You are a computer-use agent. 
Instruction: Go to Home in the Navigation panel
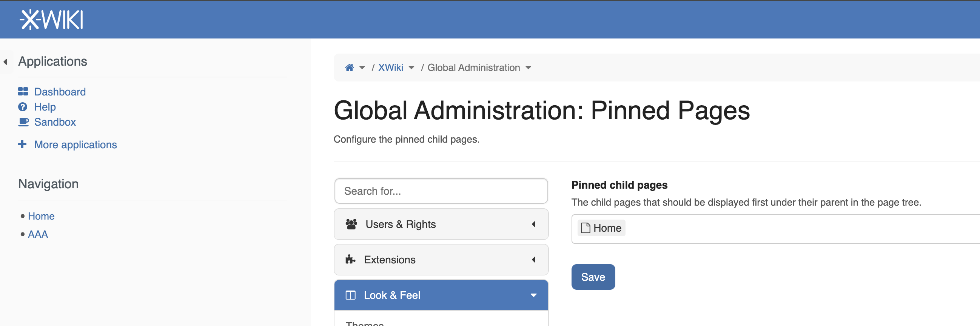(41, 216)
